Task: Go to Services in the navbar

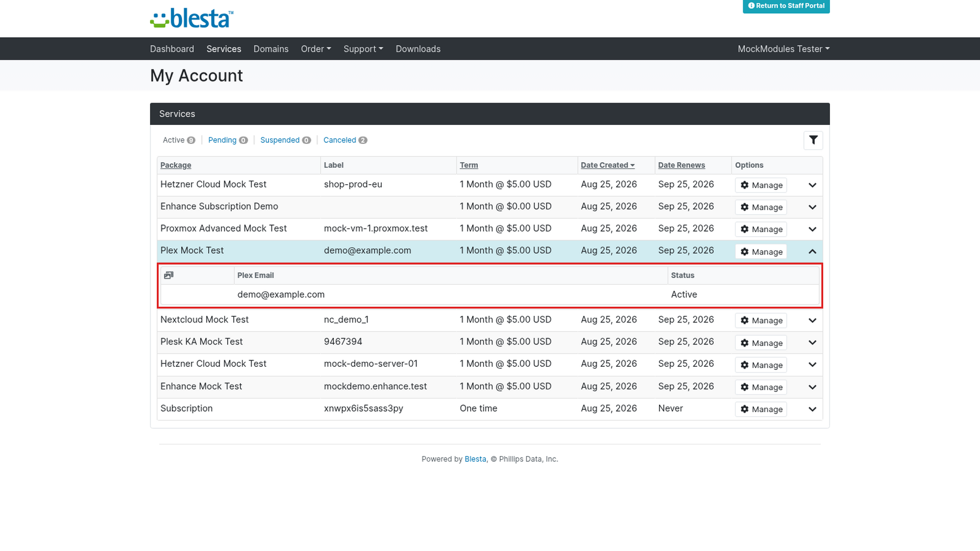Action: point(224,49)
